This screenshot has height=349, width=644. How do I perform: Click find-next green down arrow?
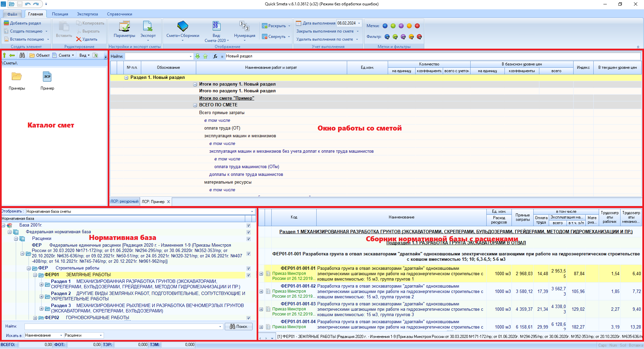pyautogui.click(x=198, y=56)
